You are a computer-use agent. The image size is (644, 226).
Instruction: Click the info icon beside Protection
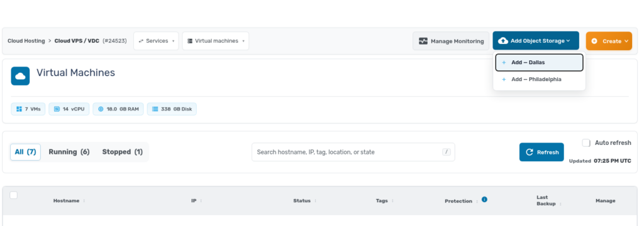click(x=484, y=200)
